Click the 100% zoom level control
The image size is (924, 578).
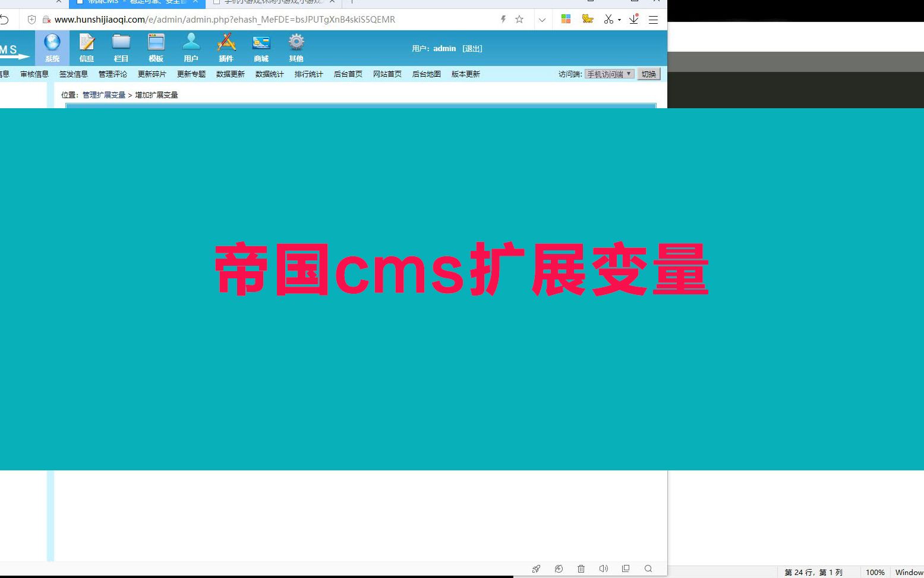tap(876, 572)
